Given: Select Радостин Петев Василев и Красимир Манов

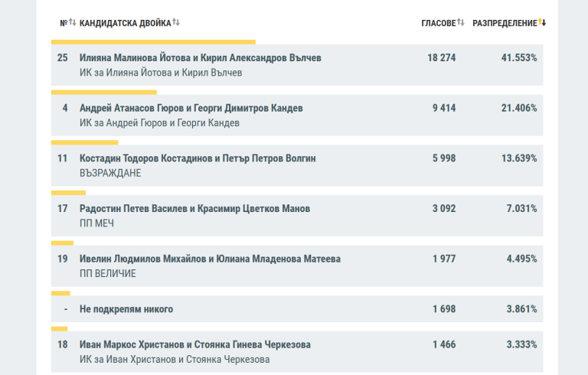Looking at the screenshot, I should click(297, 216).
